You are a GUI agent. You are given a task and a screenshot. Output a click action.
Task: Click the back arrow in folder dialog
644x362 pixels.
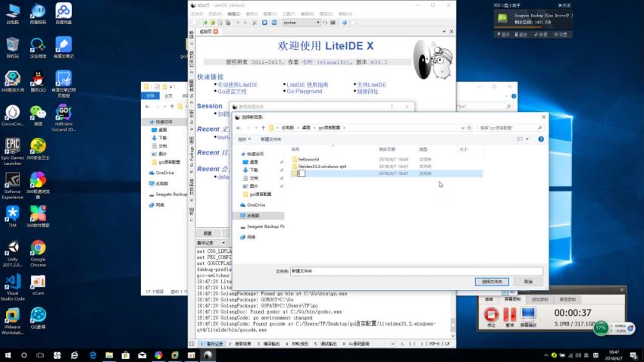(x=239, y=128)
